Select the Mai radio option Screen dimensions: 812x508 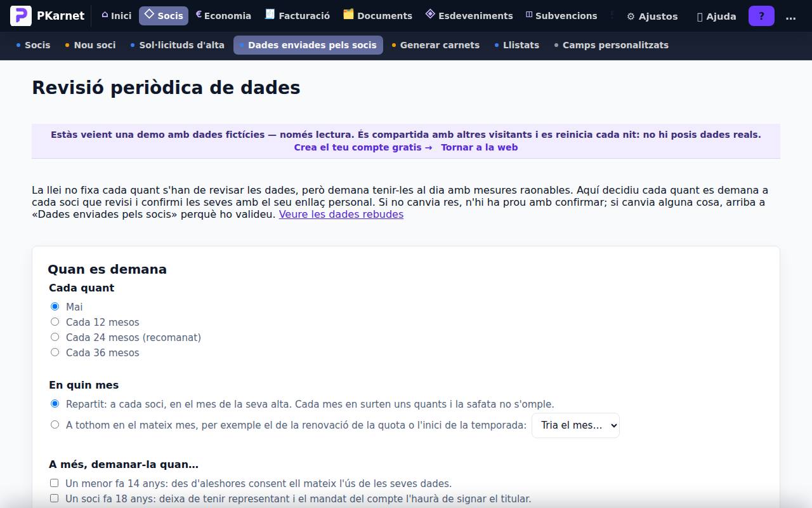(55, 307)
